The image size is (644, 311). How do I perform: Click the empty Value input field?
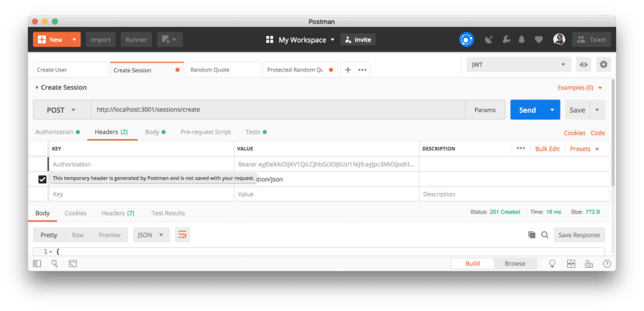click(x=326, y=195)
